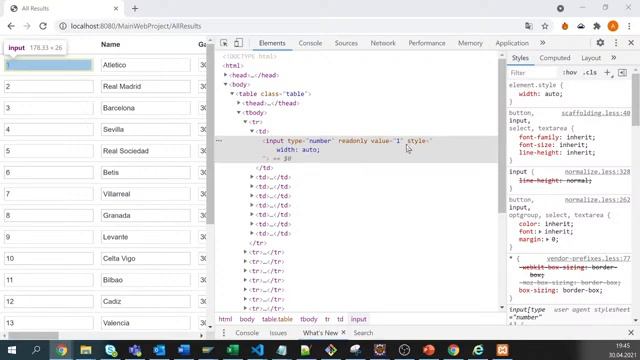Open normalize.less:262 source link

tap(597, 200)
